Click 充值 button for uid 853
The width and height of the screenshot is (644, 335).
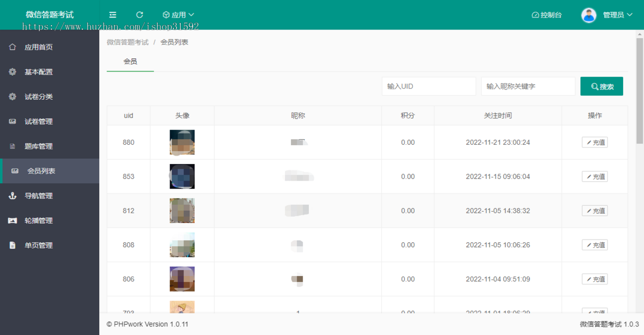[595, 176]
